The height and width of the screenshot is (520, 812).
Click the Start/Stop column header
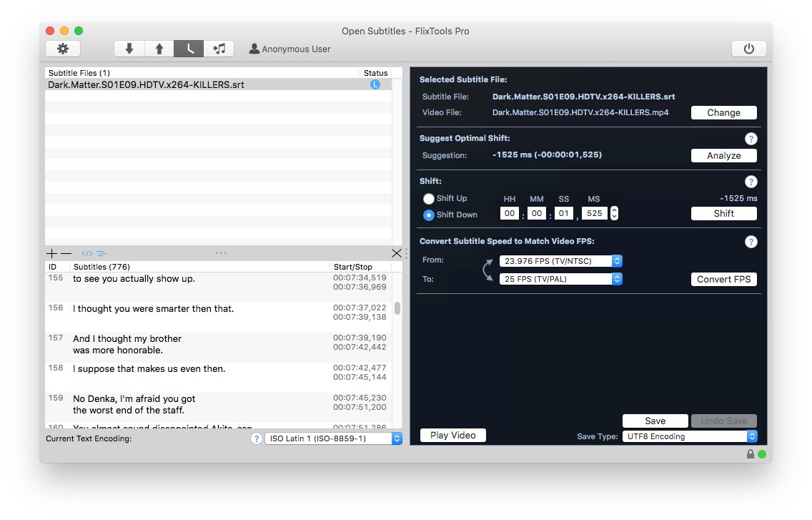click(x=361, y=267)
